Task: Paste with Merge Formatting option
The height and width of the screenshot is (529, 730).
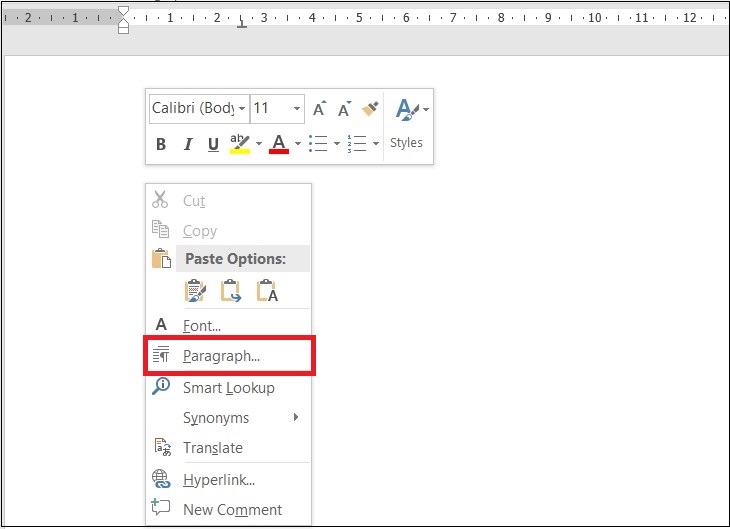Action: coord(231,291)
